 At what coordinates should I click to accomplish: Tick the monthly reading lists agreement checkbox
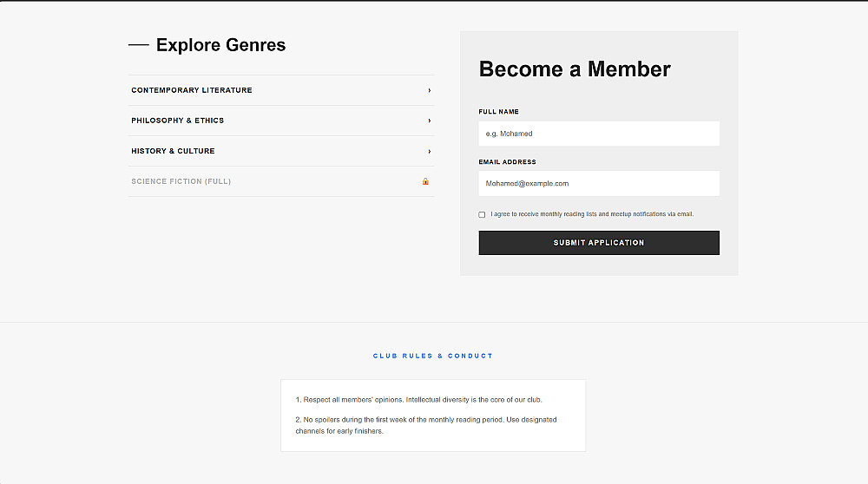click(x=482, y=214)
